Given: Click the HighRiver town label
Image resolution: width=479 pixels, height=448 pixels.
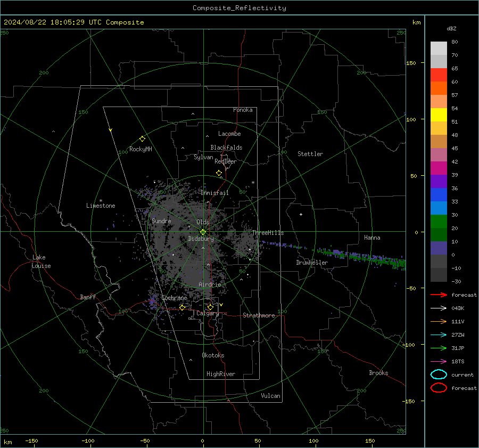Looking at the screenshot, I should pos(221,374).
